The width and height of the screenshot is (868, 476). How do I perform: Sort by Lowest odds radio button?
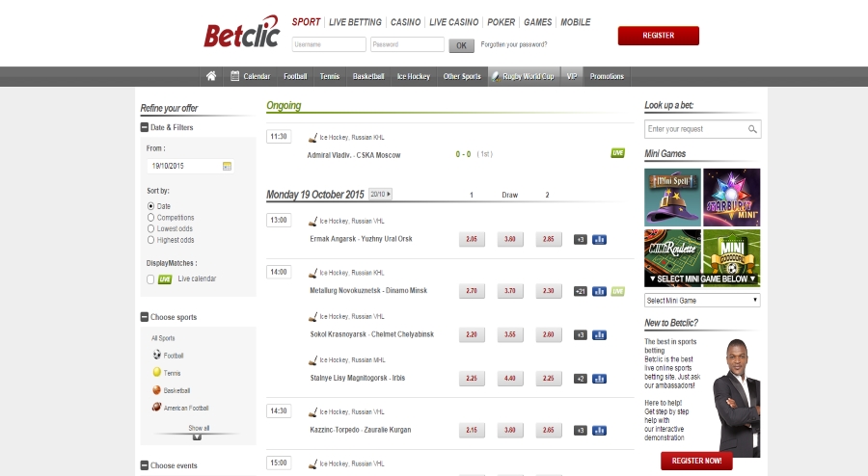[150, 229]
